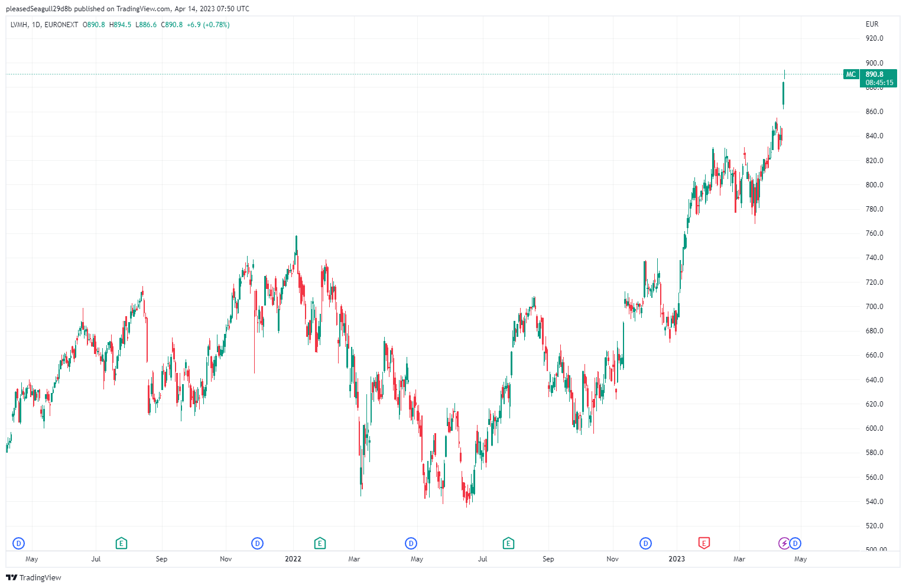The width and height of the screenshot is (906, 588).
Task: Click the latest candle at the chart's peak
Action: coord(785,74)
